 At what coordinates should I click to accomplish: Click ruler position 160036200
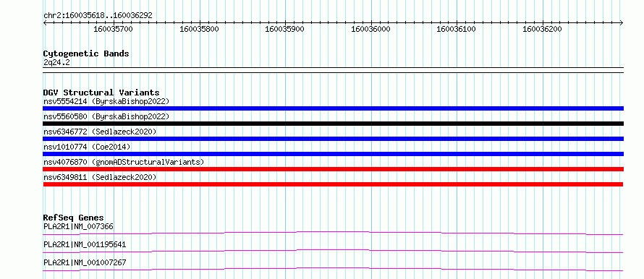[543, 29]
